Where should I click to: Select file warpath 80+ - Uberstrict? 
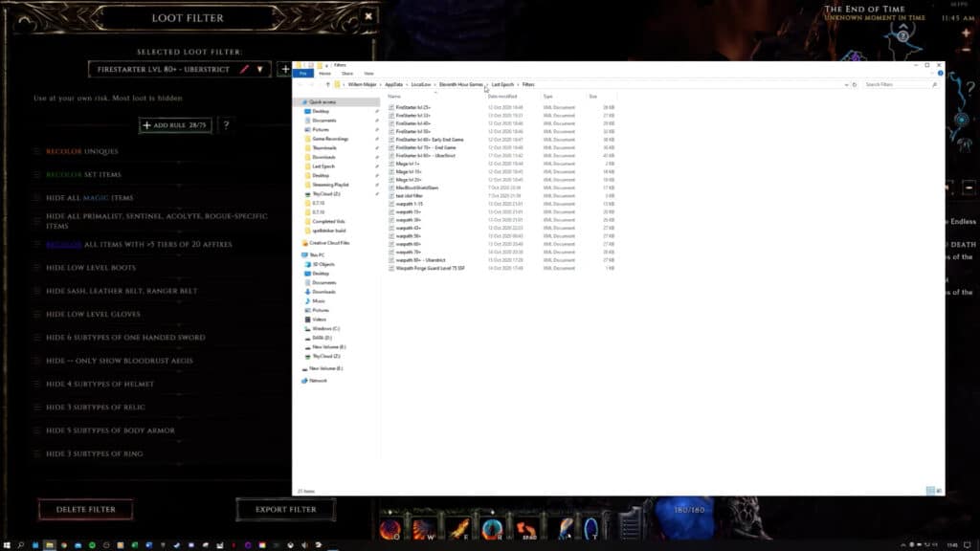(x=420, y=260)
